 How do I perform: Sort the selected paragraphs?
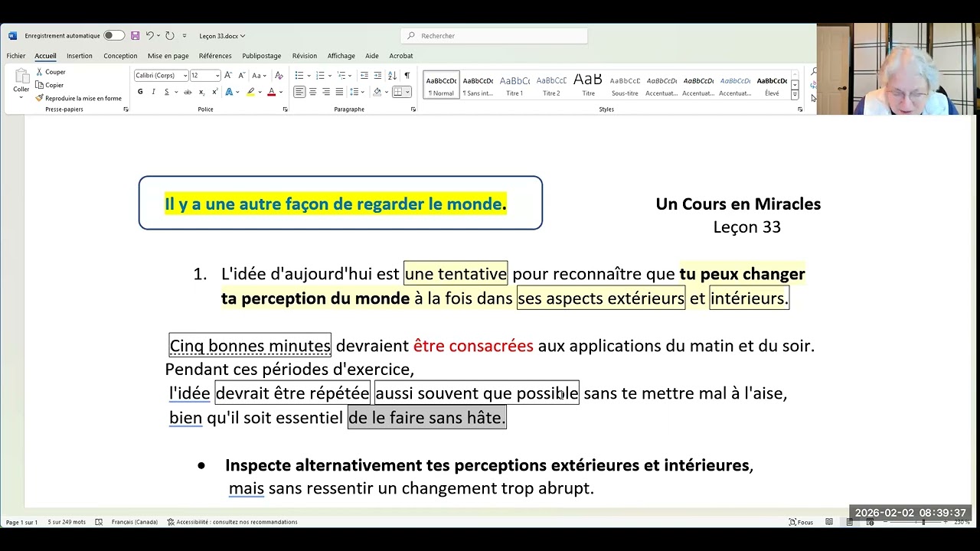click(x=394, y=75)
